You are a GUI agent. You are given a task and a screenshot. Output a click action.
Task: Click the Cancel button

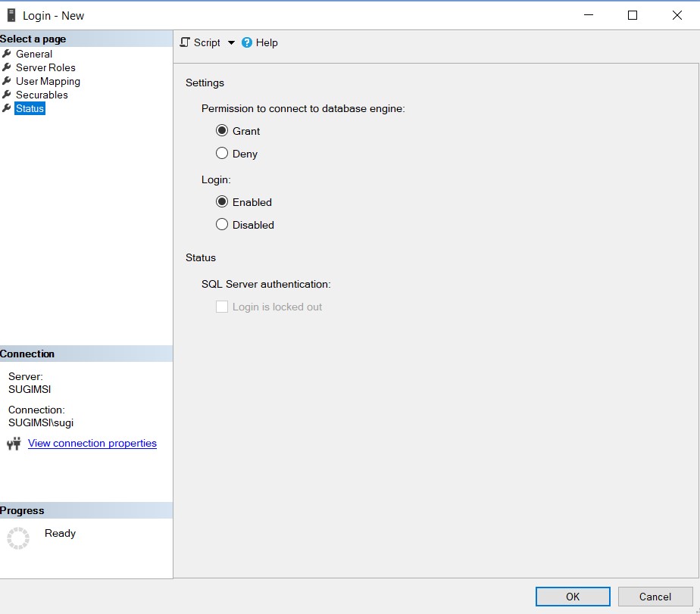[655, 597]
